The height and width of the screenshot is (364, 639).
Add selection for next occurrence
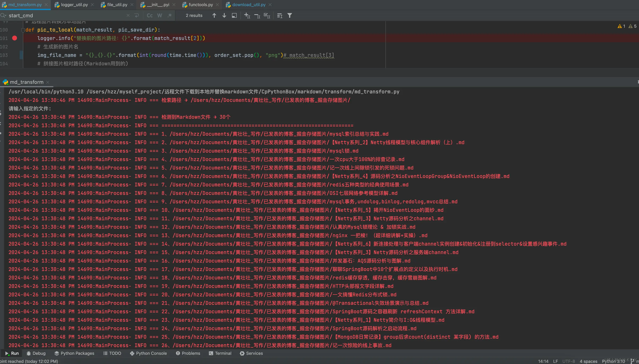[x=247, y=15]
